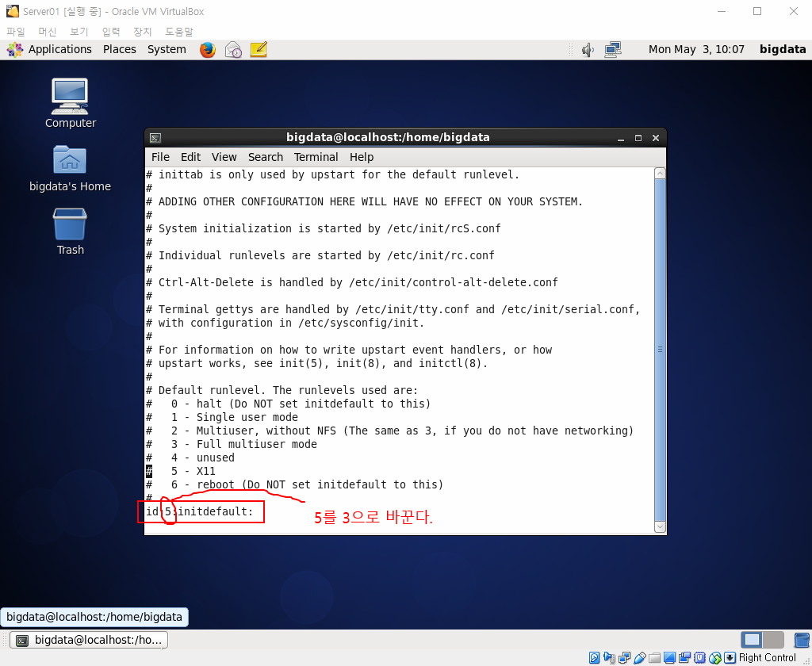Open the terminal Edit menu

click(190, 157)
